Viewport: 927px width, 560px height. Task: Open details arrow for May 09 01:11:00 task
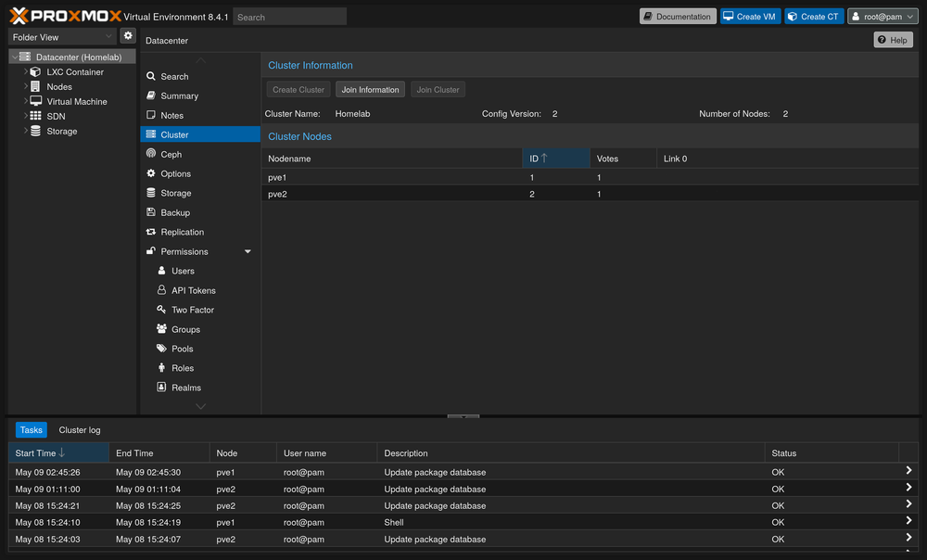908,488
